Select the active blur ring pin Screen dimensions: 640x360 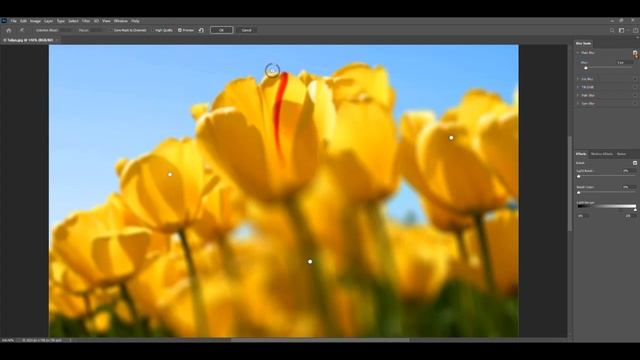click(272, 71)
